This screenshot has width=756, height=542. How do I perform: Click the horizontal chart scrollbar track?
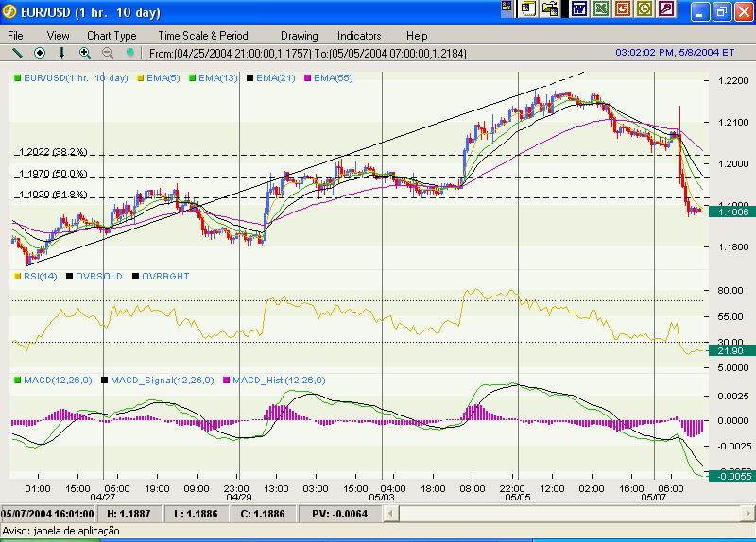[x=567, y=513]
